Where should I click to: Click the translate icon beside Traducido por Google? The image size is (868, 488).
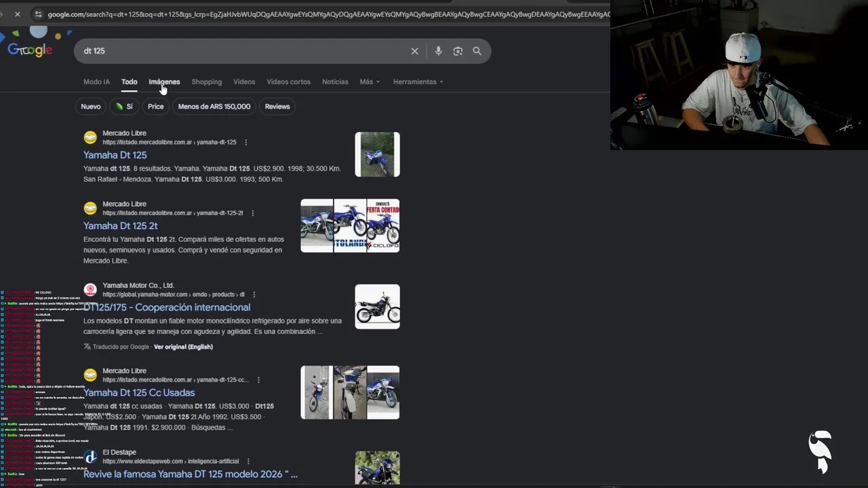87,346
